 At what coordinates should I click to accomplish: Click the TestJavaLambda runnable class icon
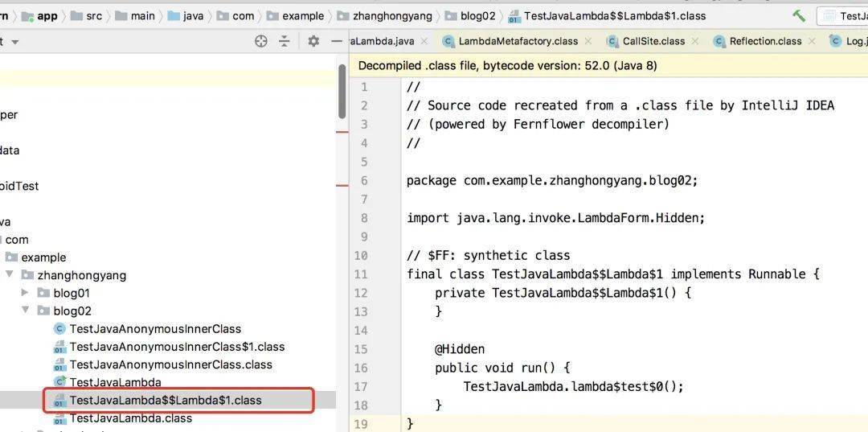(x=59, y=382)
